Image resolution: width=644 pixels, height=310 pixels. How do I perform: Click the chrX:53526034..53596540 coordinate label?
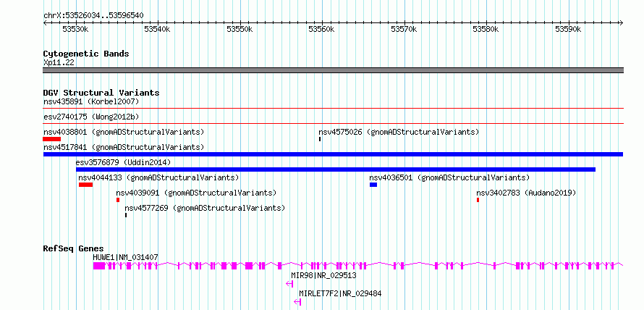point(93,16)
